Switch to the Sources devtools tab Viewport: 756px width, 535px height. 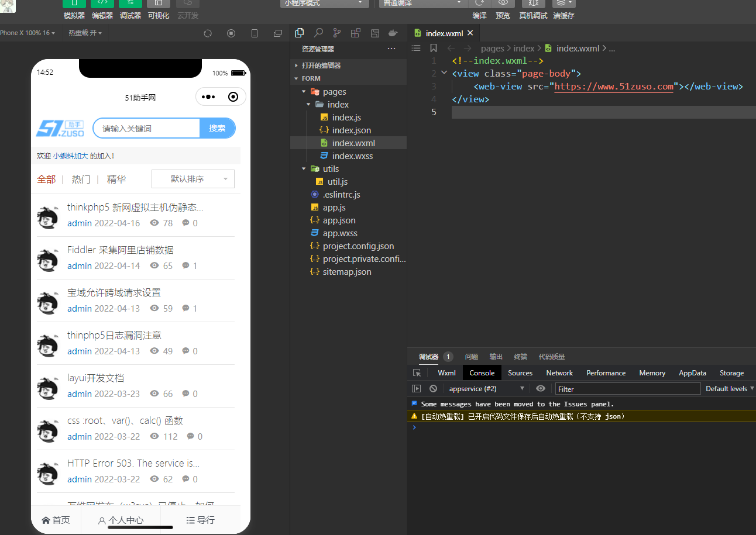520,372
